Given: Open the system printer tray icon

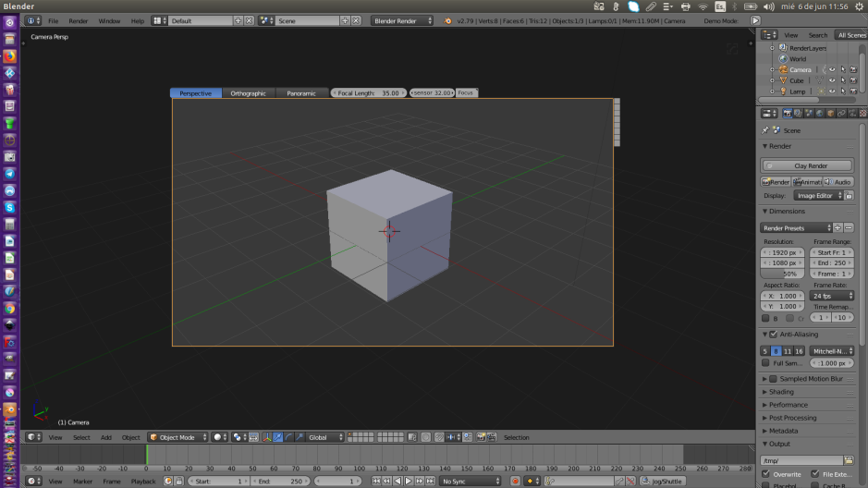Looking at the screenshot, I should coord(685,6).
